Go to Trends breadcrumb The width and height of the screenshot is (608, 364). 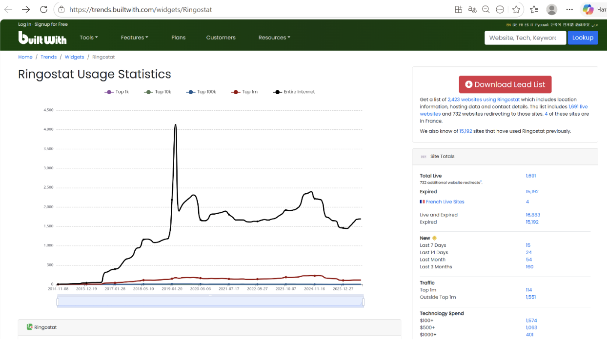[49, 57]
